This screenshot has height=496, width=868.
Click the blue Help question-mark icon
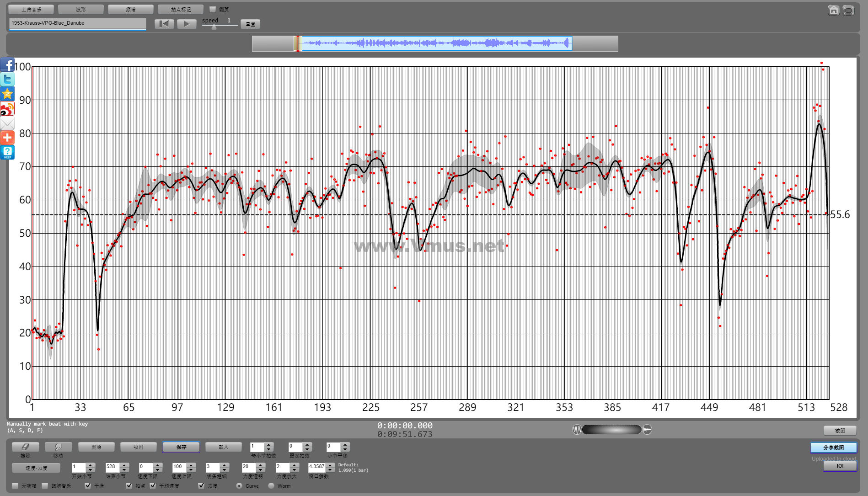(x=7, y=152)
